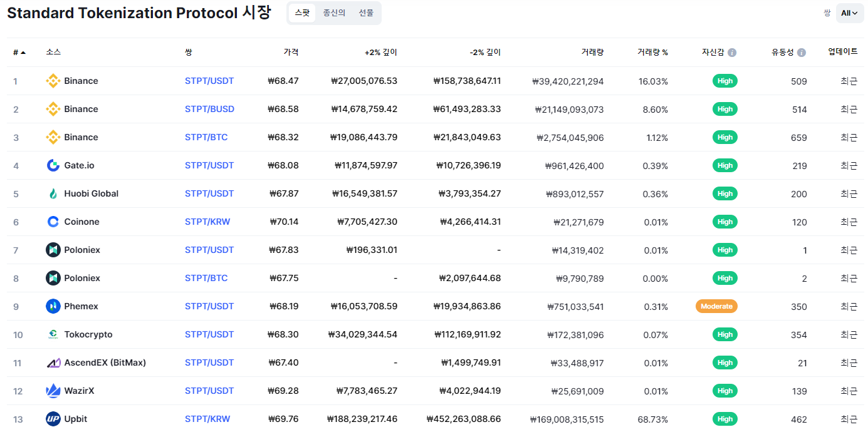Viewport: 868px width, 432px height.
Task: Sort by the 거래량 column header
Action: (x=592, y=52)
